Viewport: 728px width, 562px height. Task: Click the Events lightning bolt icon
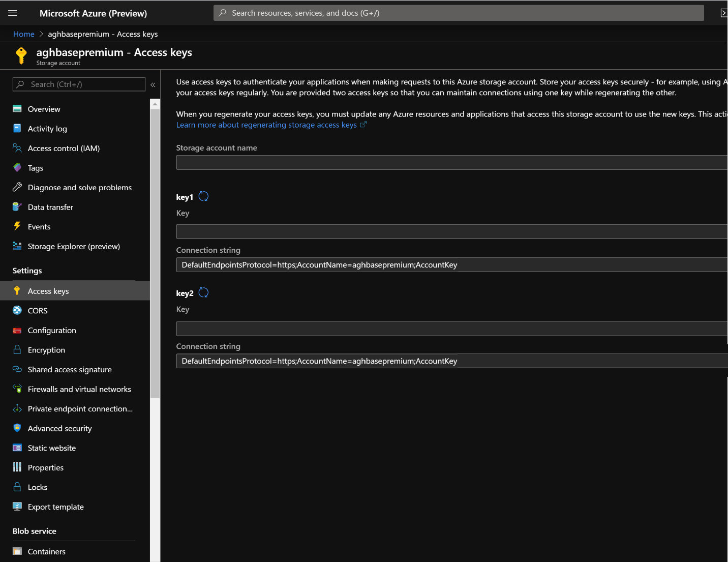coord(17,226)
